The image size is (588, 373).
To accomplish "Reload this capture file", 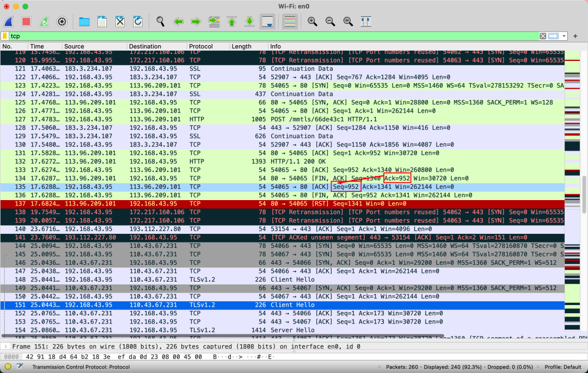I will [138, 22].
